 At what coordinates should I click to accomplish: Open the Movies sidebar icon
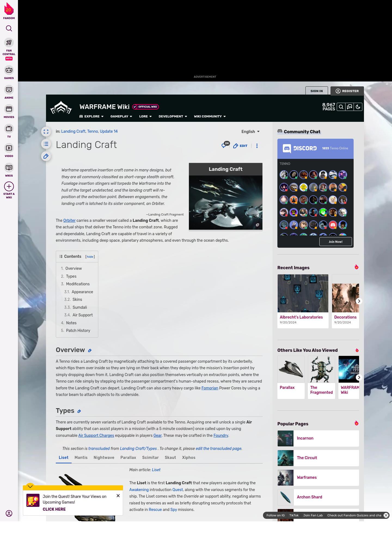[9, 109]
